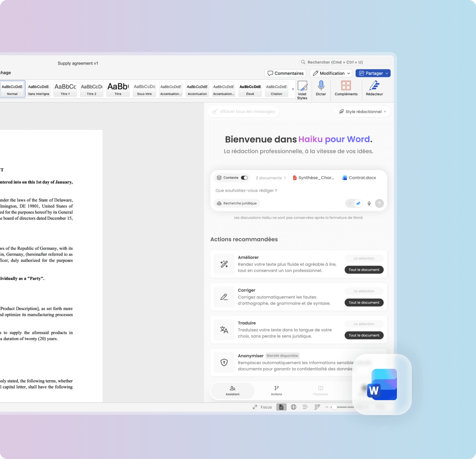The height and width of the screenshot is (459, 476).
Task: Expand the Partager dropdown arrow
Action: (x=387, y=73)
